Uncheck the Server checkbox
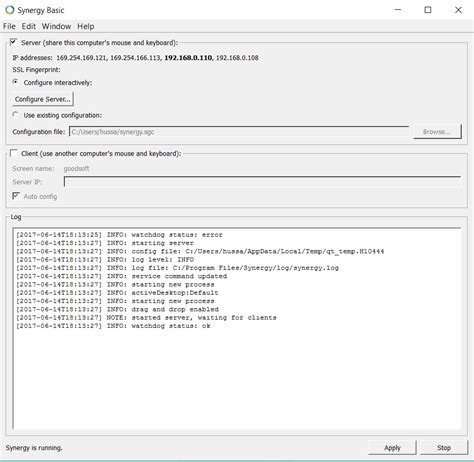 tap(13, 42)
